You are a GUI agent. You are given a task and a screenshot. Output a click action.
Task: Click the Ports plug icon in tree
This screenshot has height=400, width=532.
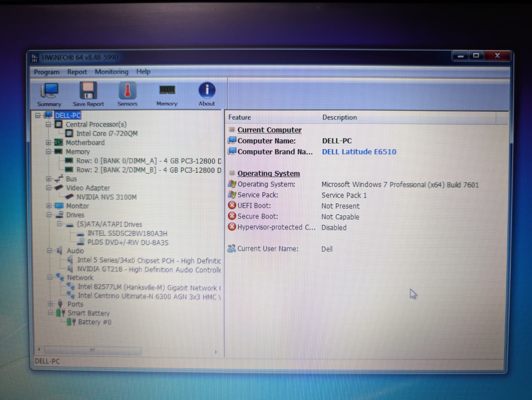pyautogui.click(x=60, y=304)
